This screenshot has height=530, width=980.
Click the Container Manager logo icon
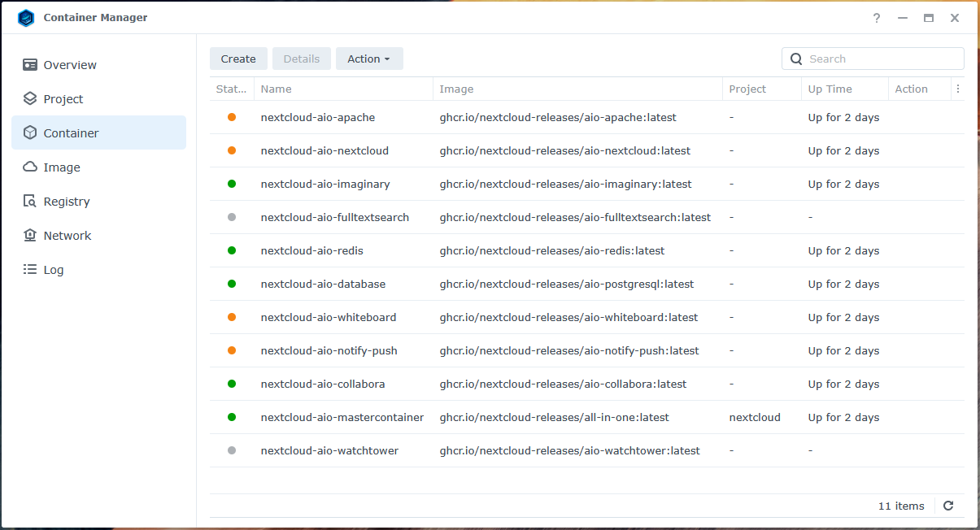(x=26, y=18)
